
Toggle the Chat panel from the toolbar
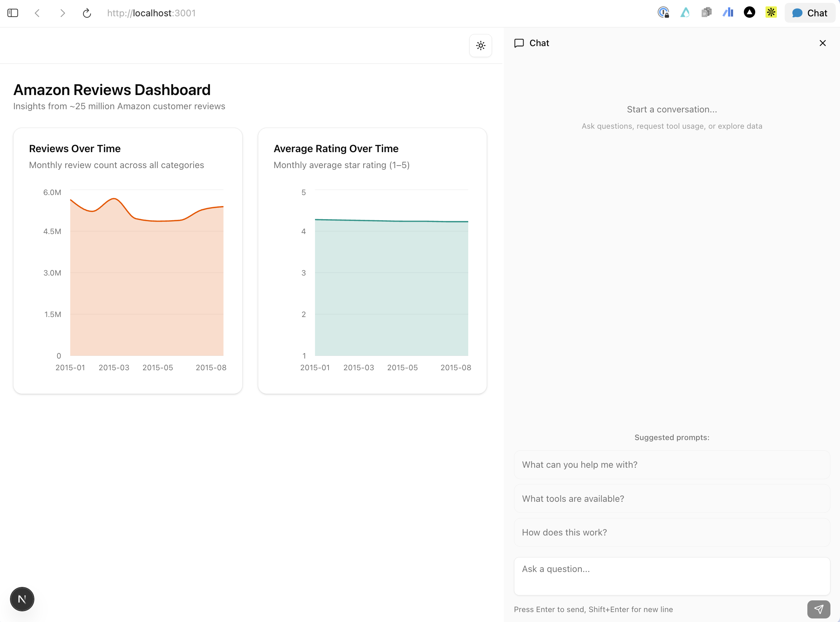[x=809, y=13]
